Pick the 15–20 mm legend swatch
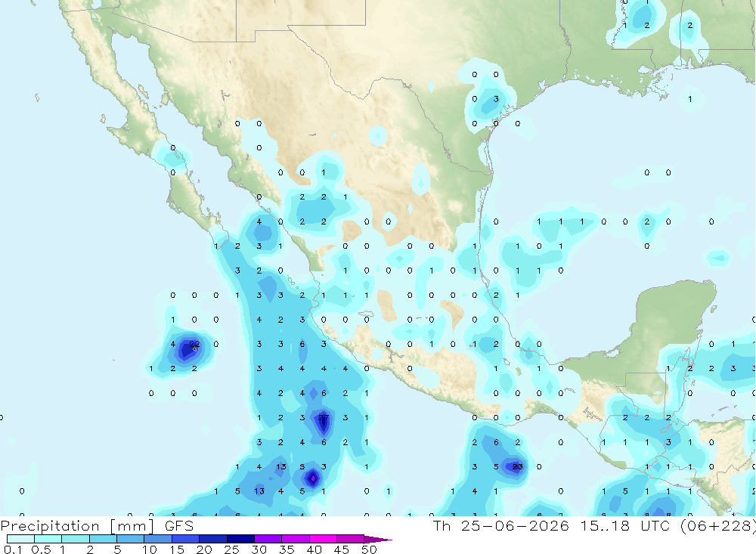This screenshot has width=756, height=554. tap(186, 539)
